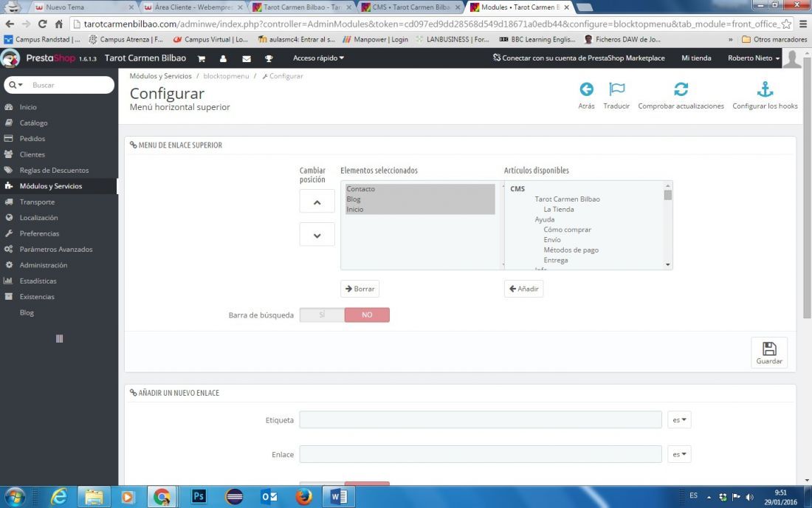The image size is (812, 508).
Task: Move selected element up with arrow
Action: pyautogui.click(x=317, y=202)
